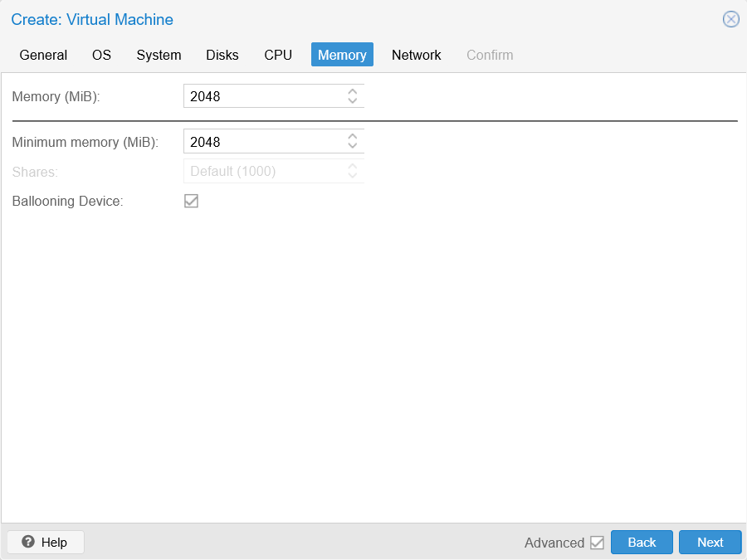Click the Back button
Viewport: 747px width, 560px height.
click(642, 542)
